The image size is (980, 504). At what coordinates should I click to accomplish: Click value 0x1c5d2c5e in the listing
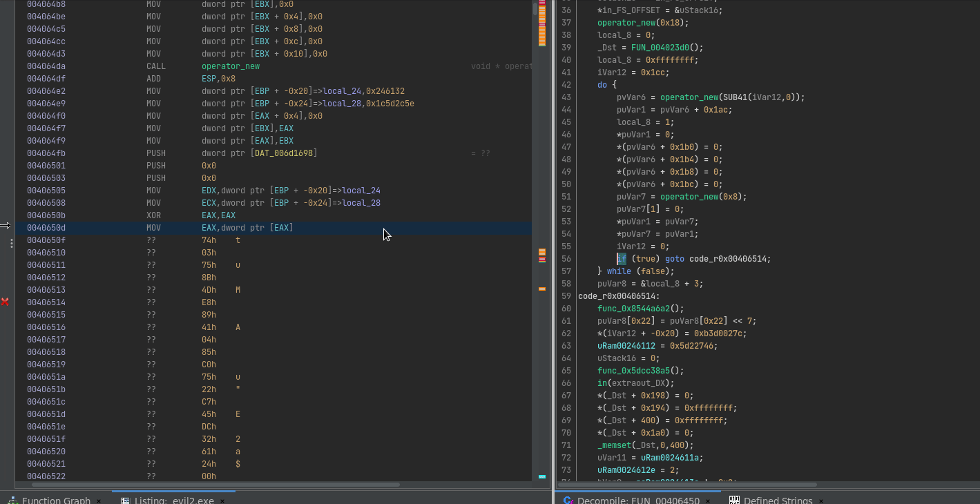[x=390, y=104]
